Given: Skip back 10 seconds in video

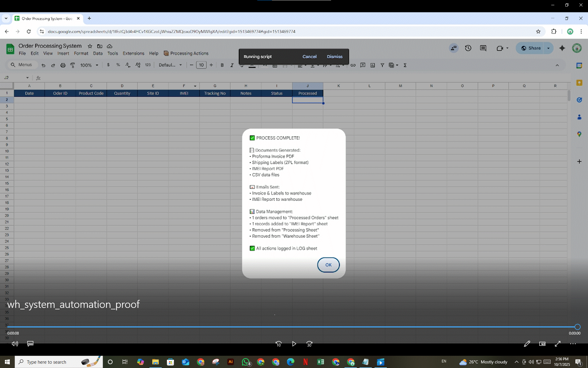Looking at the screenshot, I should tap(278, 344).
